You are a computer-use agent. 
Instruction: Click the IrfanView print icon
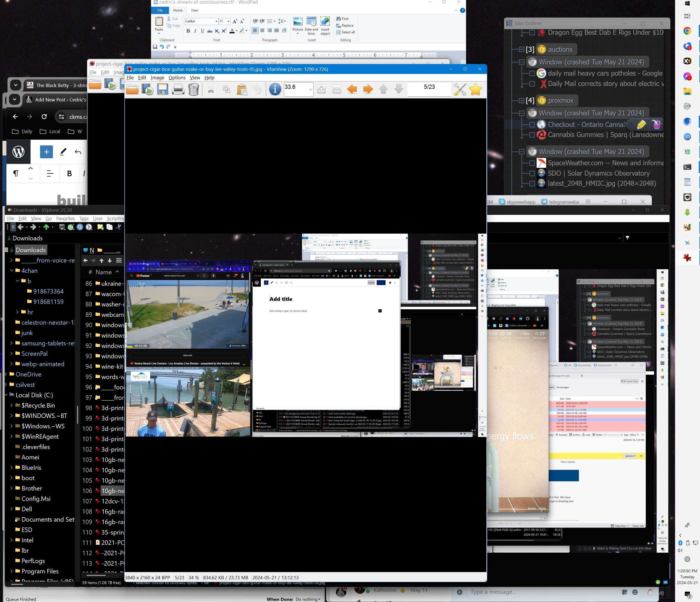[178, 89]
